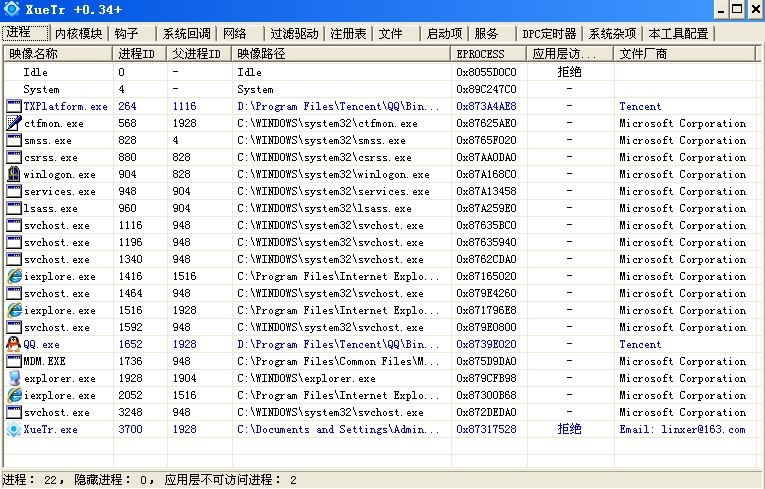
Task: Open the 系统杂项 tab
Action: (612, 34)
